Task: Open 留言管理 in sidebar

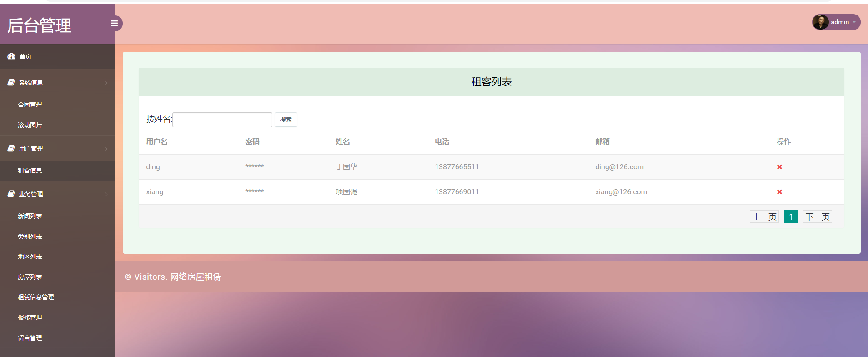Action: coord(30,338)
